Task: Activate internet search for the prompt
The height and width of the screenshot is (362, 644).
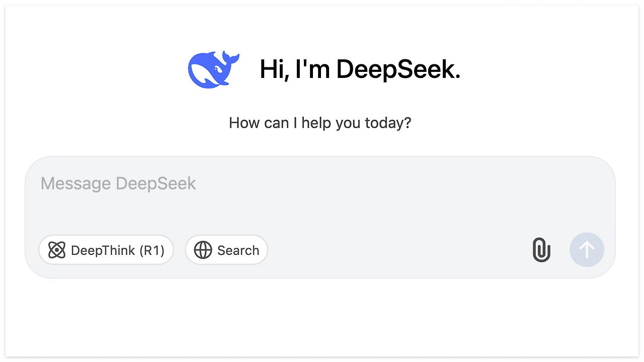Action: coord(226,250)
